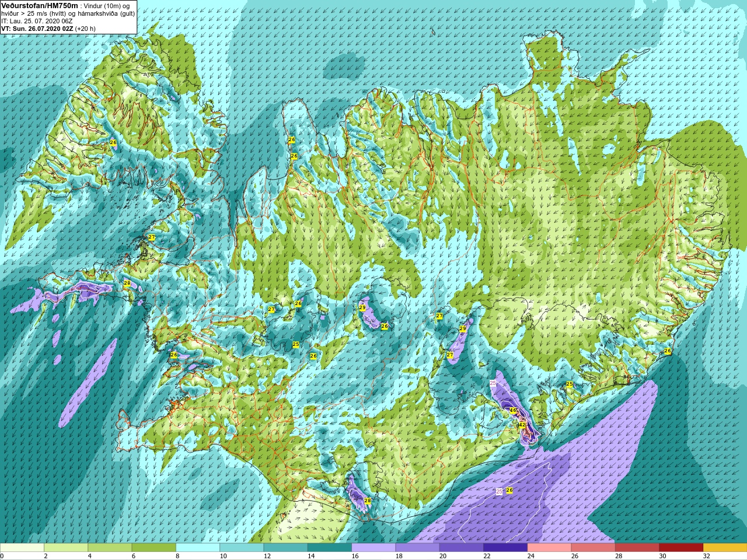Click the white 25 label offshore in the southeast
747x560 pixels.
[x=499, y=492]
